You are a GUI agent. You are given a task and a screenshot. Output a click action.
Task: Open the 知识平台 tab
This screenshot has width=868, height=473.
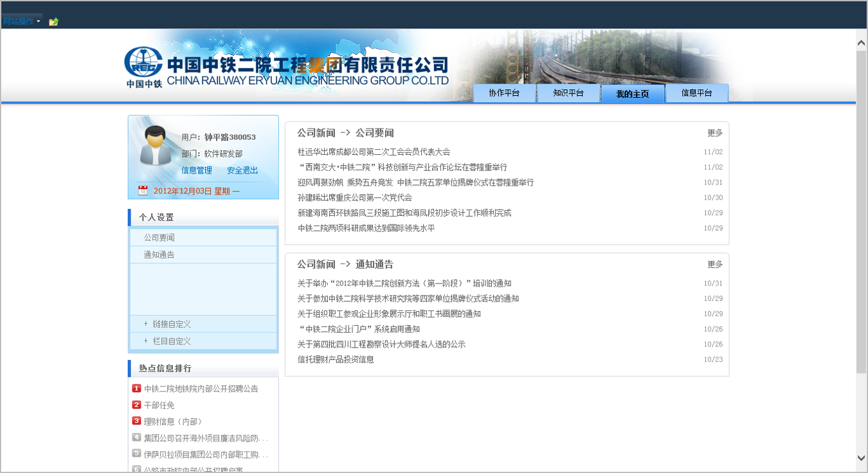click(568, 93)
